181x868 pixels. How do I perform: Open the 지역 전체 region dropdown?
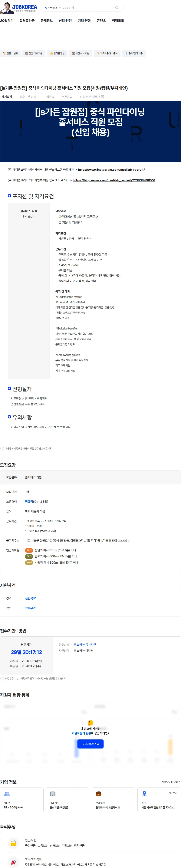53,8
